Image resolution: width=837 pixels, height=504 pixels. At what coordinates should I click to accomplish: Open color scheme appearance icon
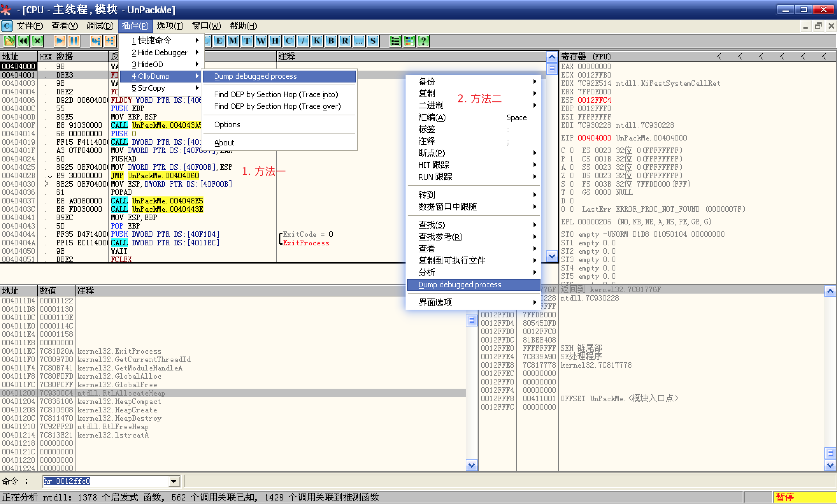(409, 41)
